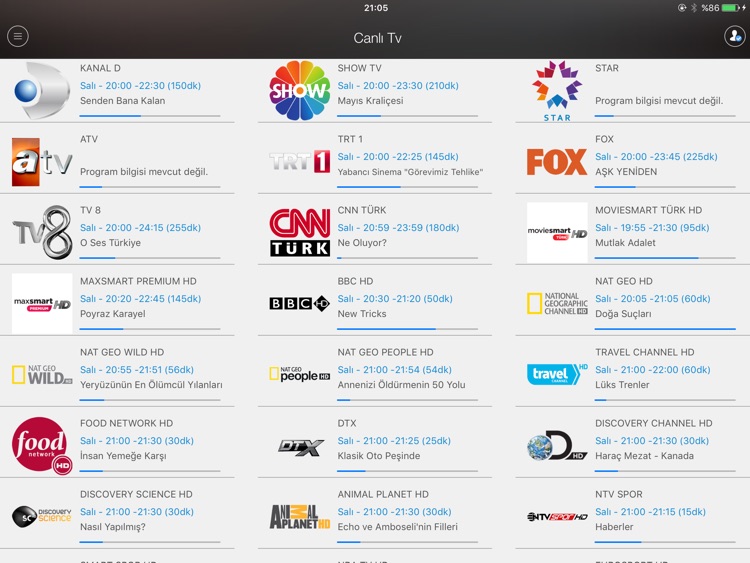This screenshot has width=750, height=563.
Task: Tap the TV8 logo
Action: coord(42,232)
